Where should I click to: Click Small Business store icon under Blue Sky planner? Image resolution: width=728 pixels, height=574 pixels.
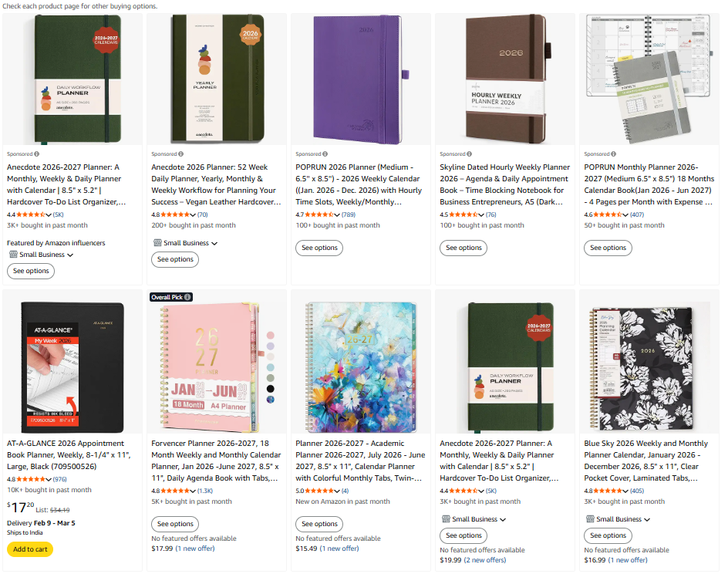pyautogui.click(x=590, y=519)
